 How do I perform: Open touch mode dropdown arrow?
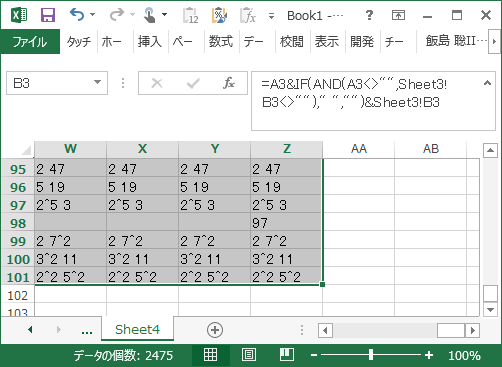point(164,15)
